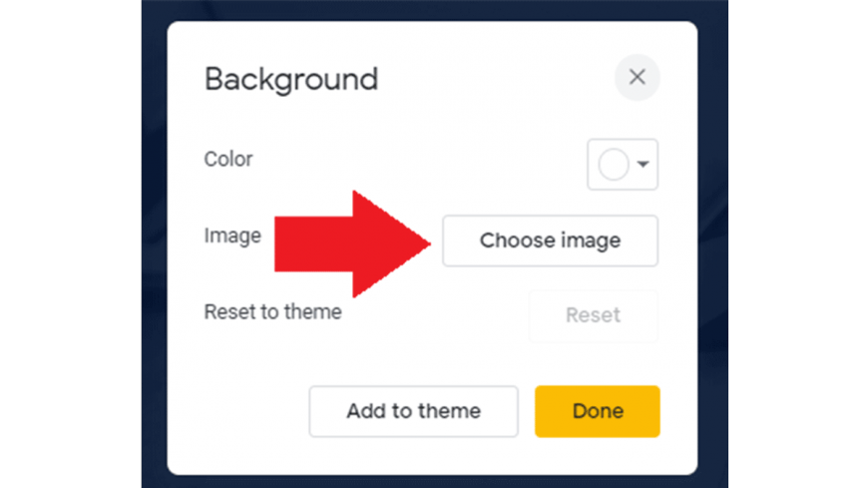868x488 pixels.
Task: Select the Image label text
Action: [232, 236]
